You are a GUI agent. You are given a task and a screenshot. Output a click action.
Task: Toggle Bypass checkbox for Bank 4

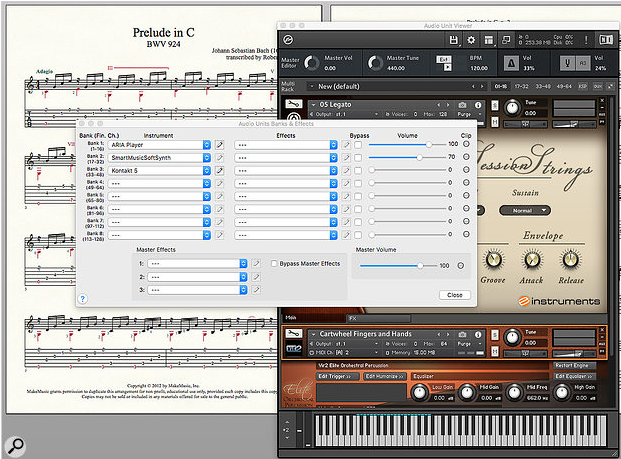pos(358,183)
